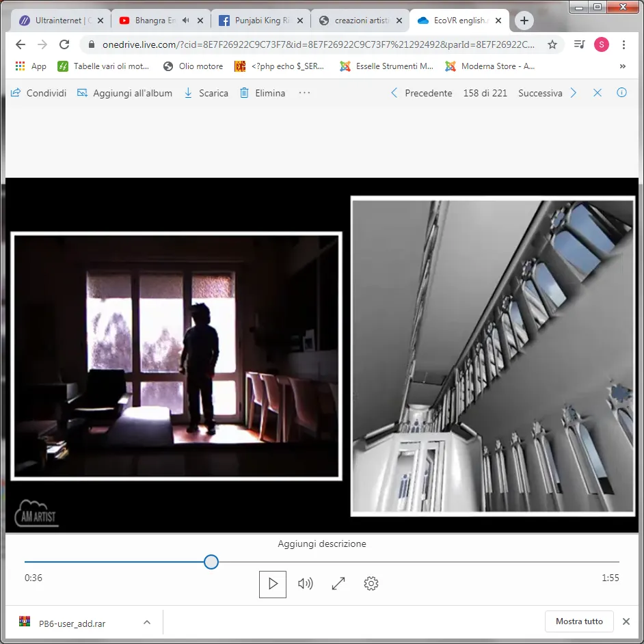This screenshot has width=644, height=644.
Task: Open Chrome's three-dot menu
Action: point(623,44)
